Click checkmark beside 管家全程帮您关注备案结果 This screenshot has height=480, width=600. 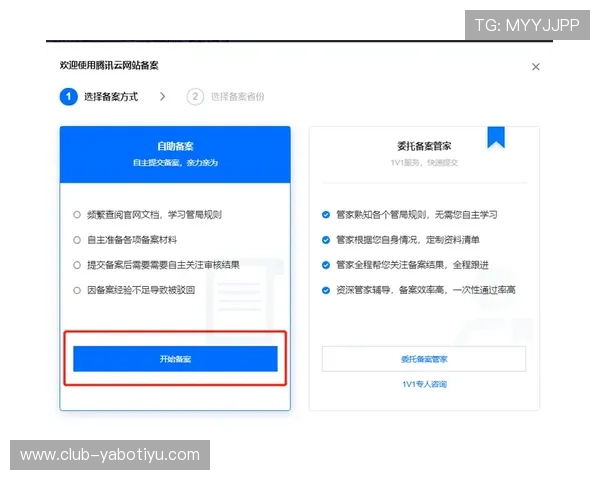tap(326, 265)
